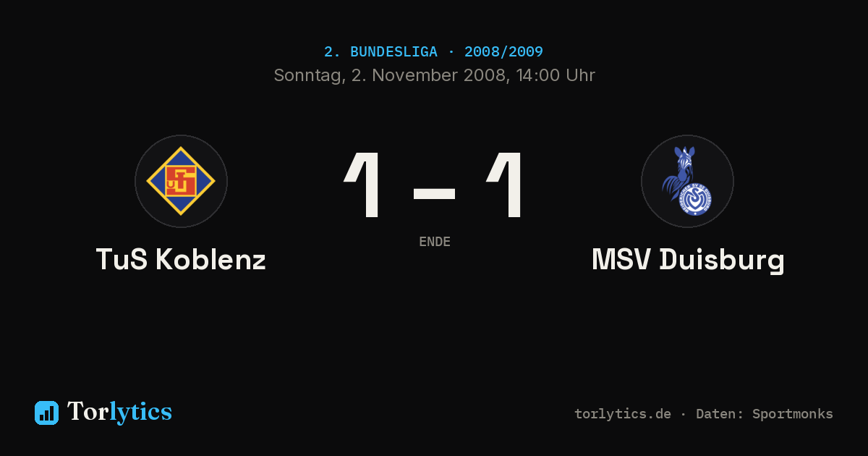This screenshot has width=868, height=456.
Task: Click the blue 'lytics' part of the logo
Action: (140, 413)
